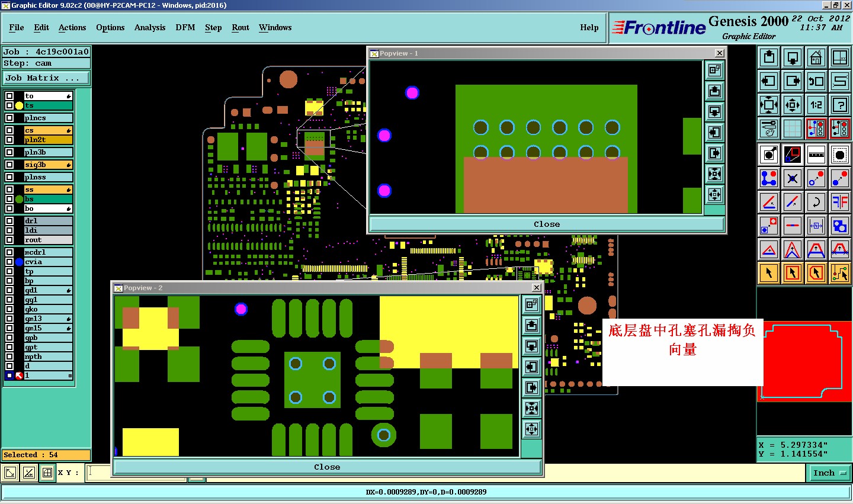
Task: Click the pan down arrow icon
Action: coord(793,57)
